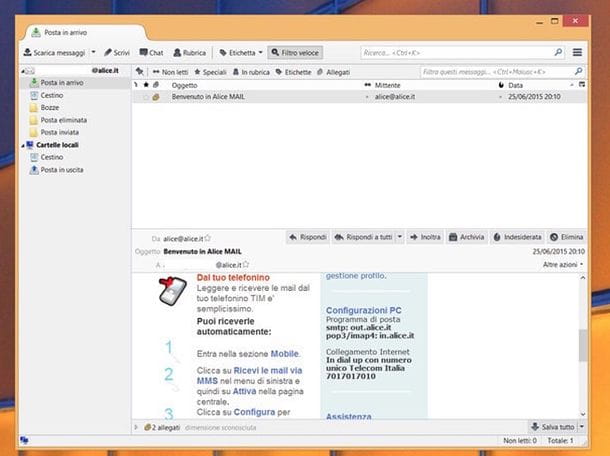This screenshot has height=456, width=610.
Task: Toggle the Non letti quick filter
Action: coord(170,72)
